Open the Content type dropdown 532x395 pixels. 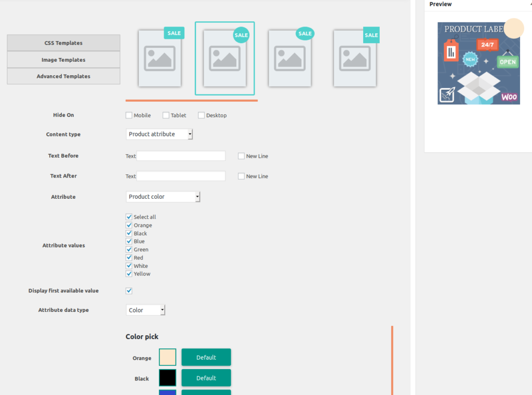159,134
